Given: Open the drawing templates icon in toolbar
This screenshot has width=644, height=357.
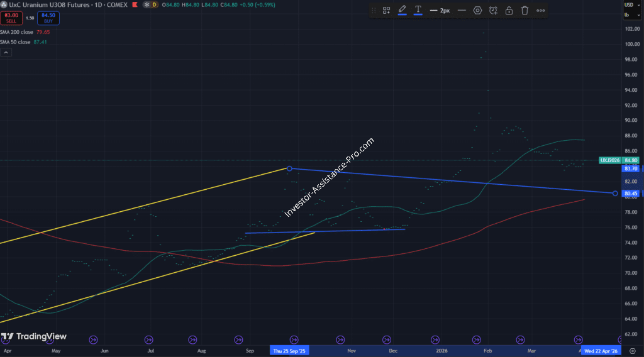Looking at the screenshot, I should (x=386, y=11).
